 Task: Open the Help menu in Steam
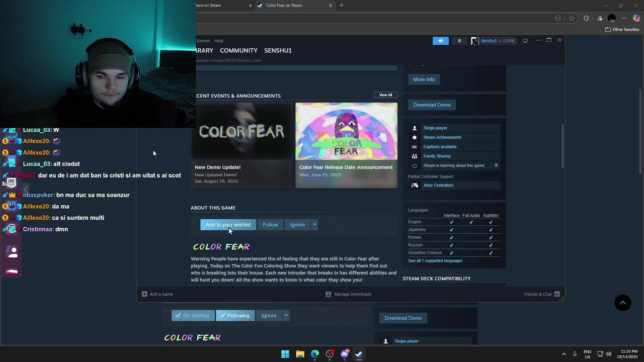pos(219,41)
